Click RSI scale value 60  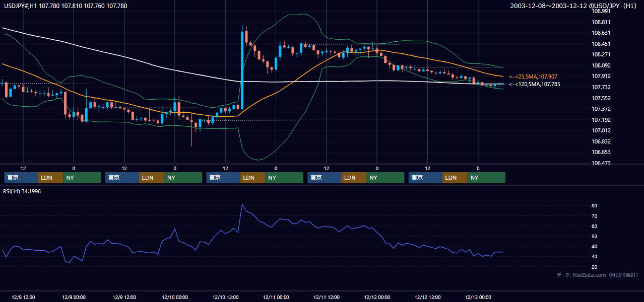[x=595, y=226]
